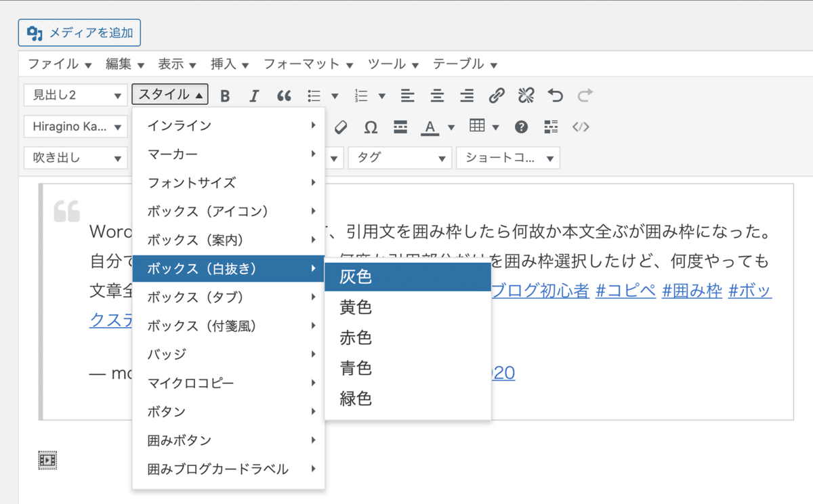
Task: Undo the last edit
Action: (555, 96)
